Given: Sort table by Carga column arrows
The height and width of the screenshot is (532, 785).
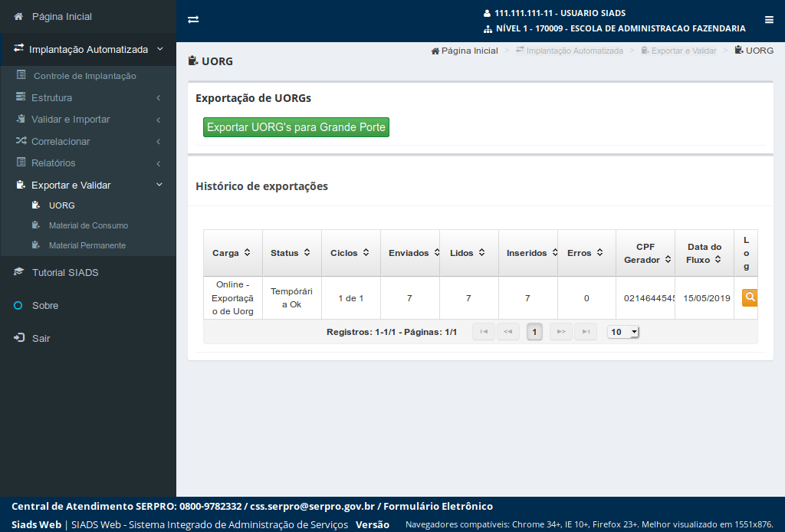Looking at the screenshot, I should tap(248, 253).
